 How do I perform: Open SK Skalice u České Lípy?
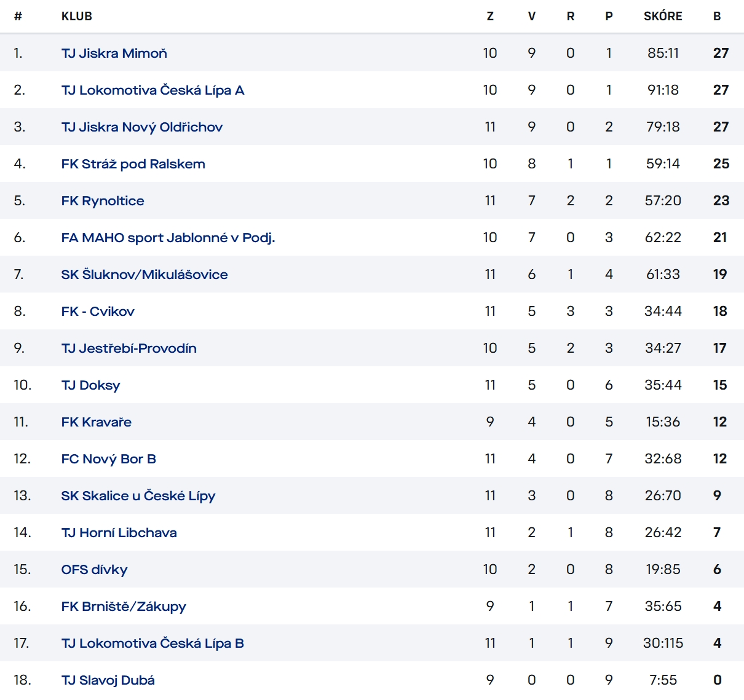138,496
